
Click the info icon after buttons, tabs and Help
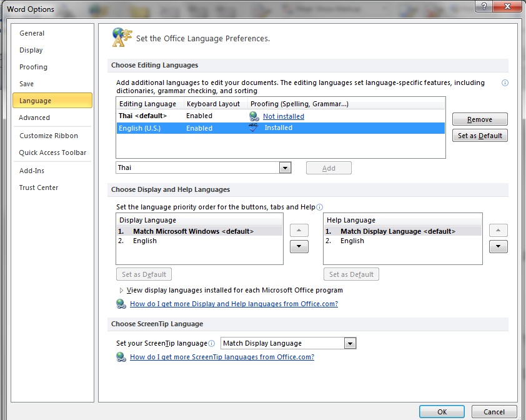[319, 207]
